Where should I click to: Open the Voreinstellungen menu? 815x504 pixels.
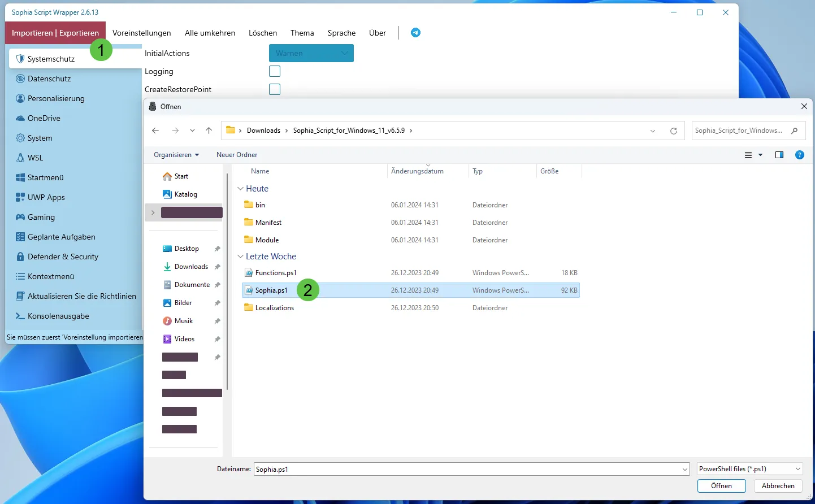click(x=142, y=33)
